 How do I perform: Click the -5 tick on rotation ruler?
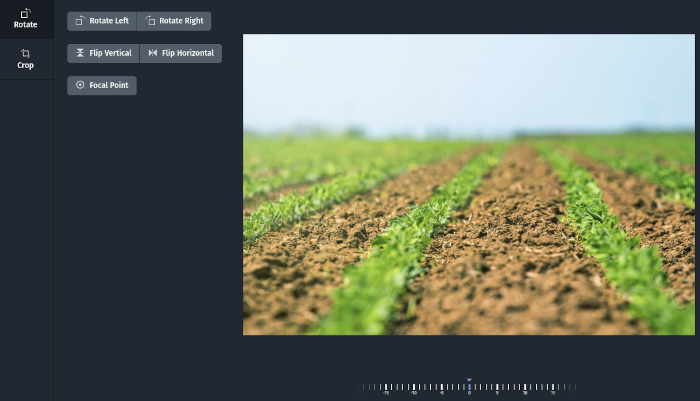[442, 388]
